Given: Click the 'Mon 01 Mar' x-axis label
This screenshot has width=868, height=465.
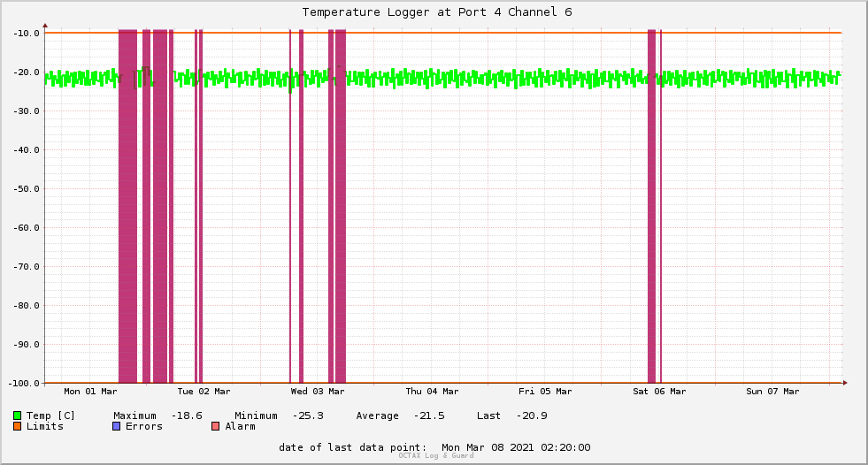Looking at the screenshot, I should tap(90, 392).
